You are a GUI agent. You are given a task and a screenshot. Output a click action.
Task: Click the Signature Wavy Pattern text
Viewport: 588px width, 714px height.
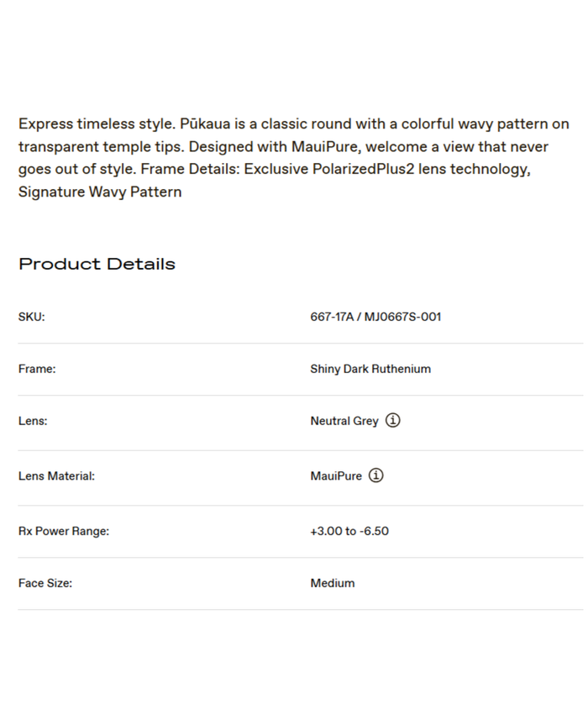click(x=100, y=192)
